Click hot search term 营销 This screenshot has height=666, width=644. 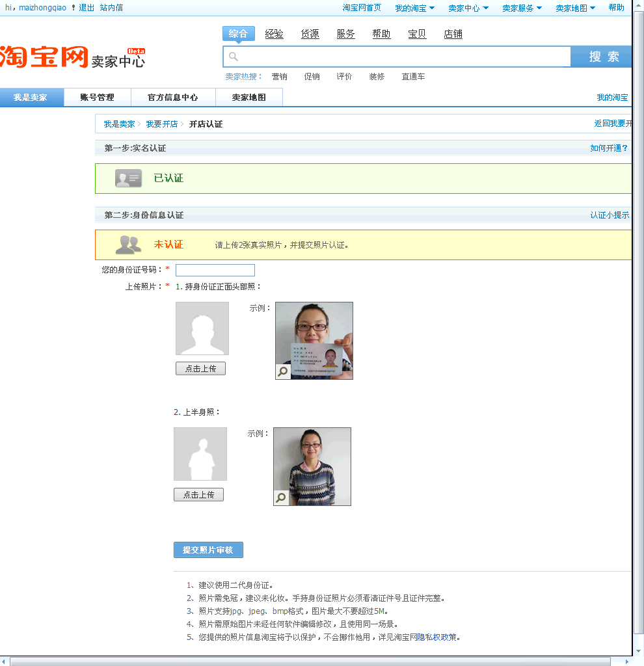(280, 77)
